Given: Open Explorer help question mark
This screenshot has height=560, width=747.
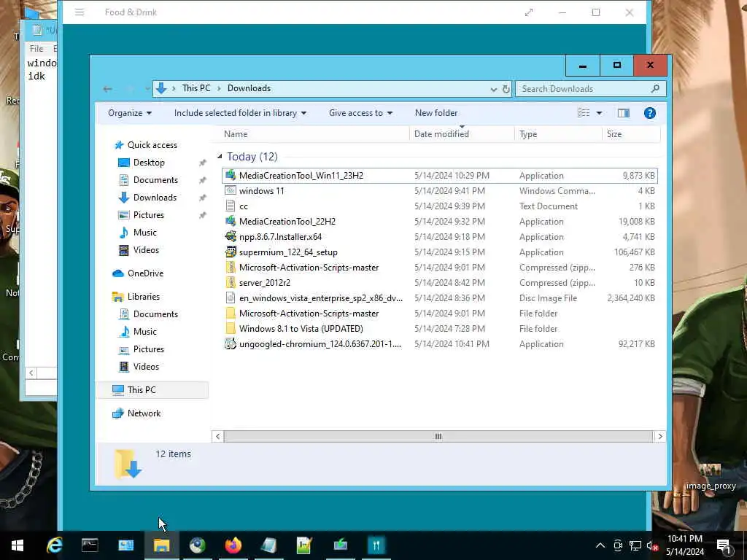Looking at the screenshot, I should 650,113.
